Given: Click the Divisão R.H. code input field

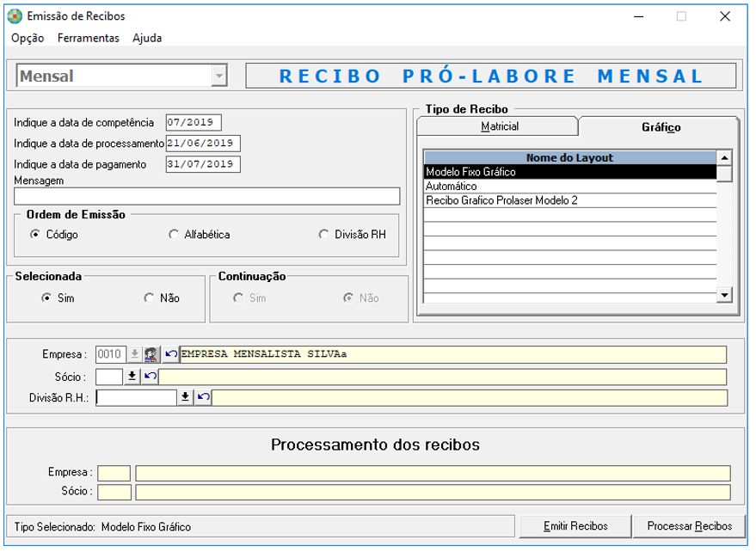Looking at the screenshot, I should (137, 400).
